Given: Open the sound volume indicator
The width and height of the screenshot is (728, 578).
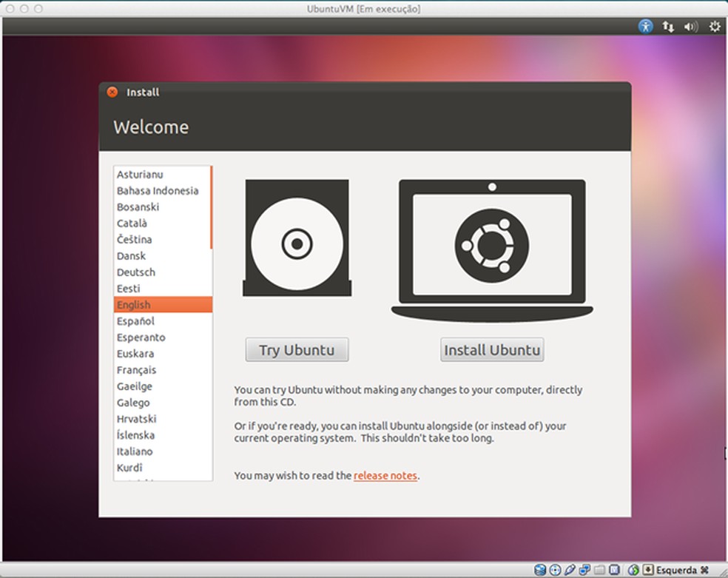Looking at the screenshot, I should pyautogui.click(x=691, y=27).
